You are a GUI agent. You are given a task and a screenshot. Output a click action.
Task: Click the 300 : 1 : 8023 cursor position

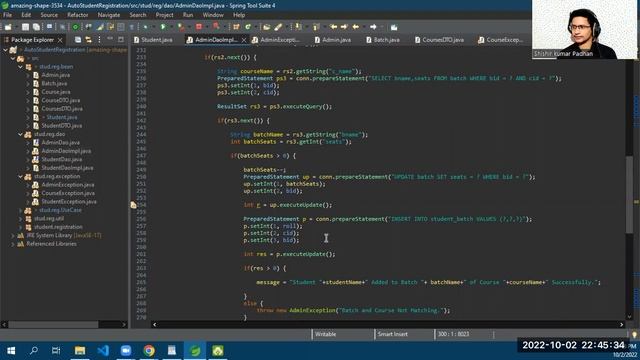pos(453,334)
